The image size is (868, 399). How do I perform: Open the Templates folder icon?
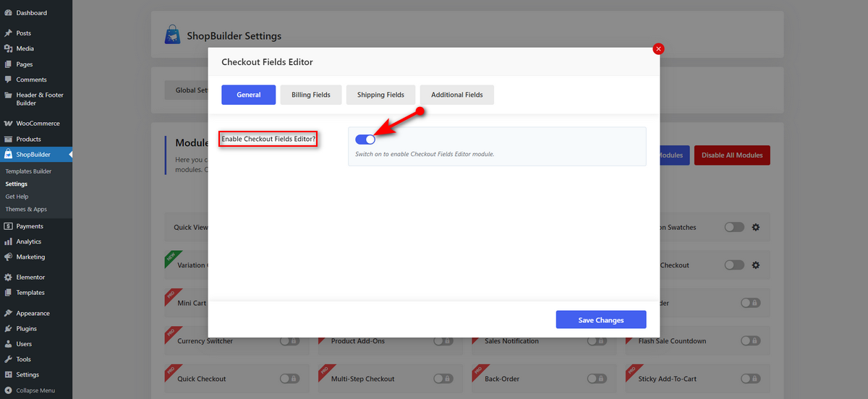pyautogui.click(x=7, y=293)
